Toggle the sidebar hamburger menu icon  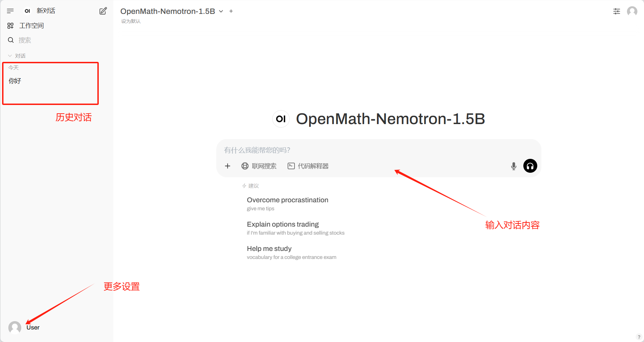pos(10,11)
